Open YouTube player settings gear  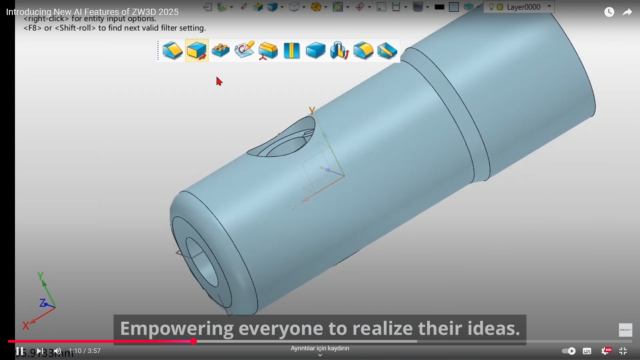(606, 351)
